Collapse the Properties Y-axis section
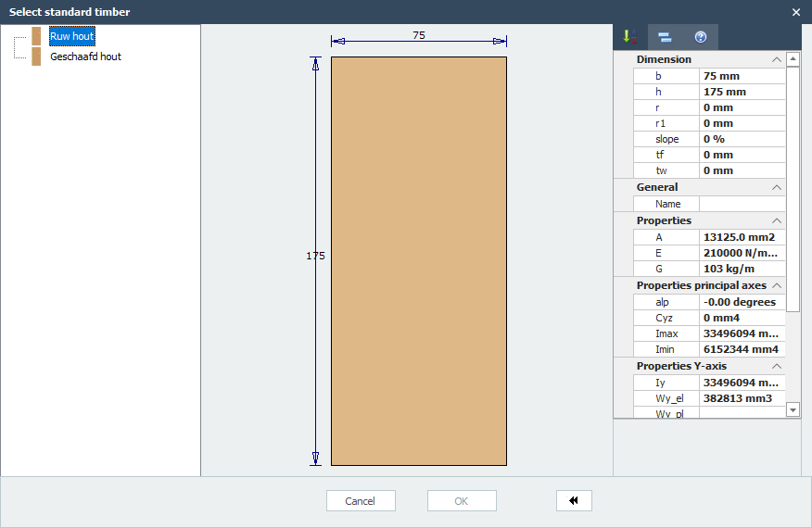 [776, 367]
